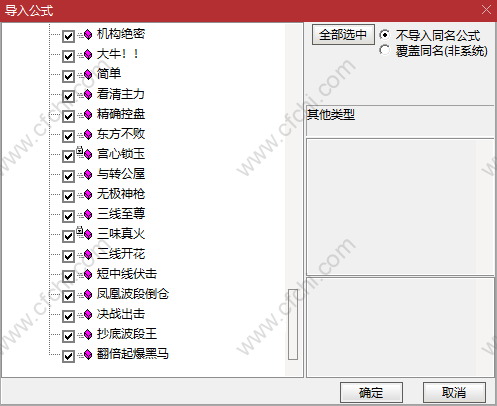The height and width of the screenshot is (406, 497).
Task: Click the magenta icon beside 东方不败
Action: (x=85, y=134)
